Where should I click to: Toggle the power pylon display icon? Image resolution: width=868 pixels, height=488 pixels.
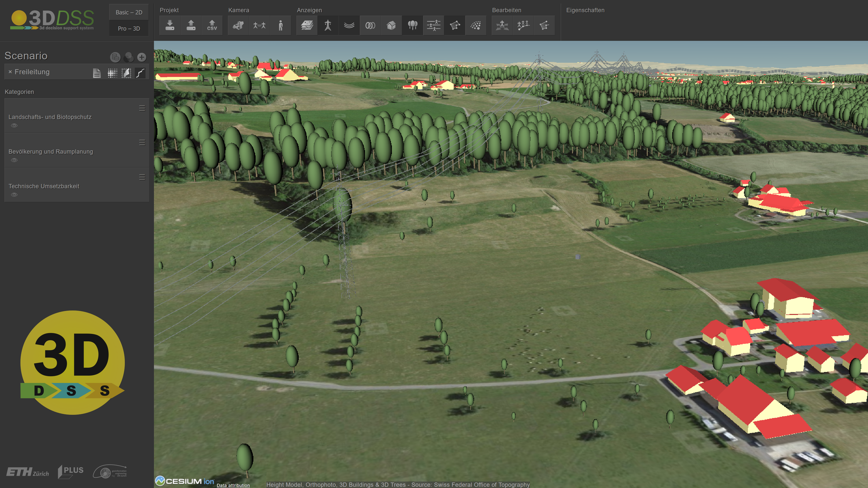(x=328, y=25)
